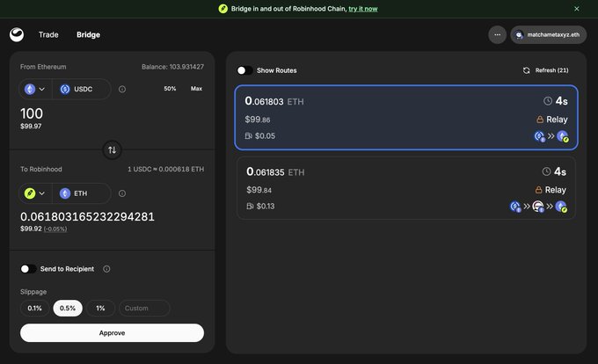Click the Approve button

[113, 333]
